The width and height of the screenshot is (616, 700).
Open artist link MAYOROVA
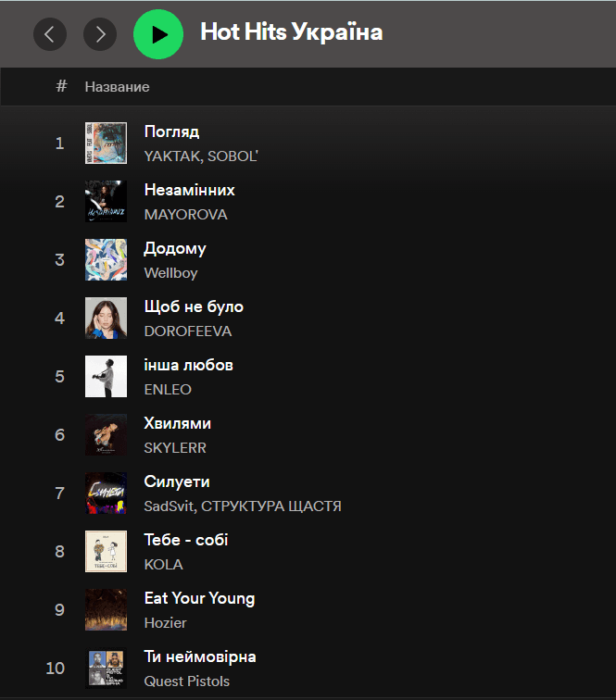185,215
